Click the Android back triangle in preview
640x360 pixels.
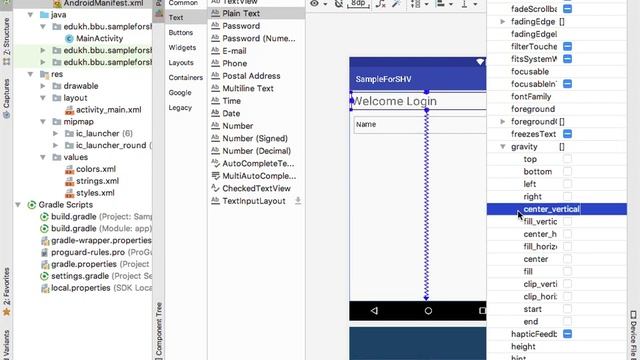tap(374, 311)
